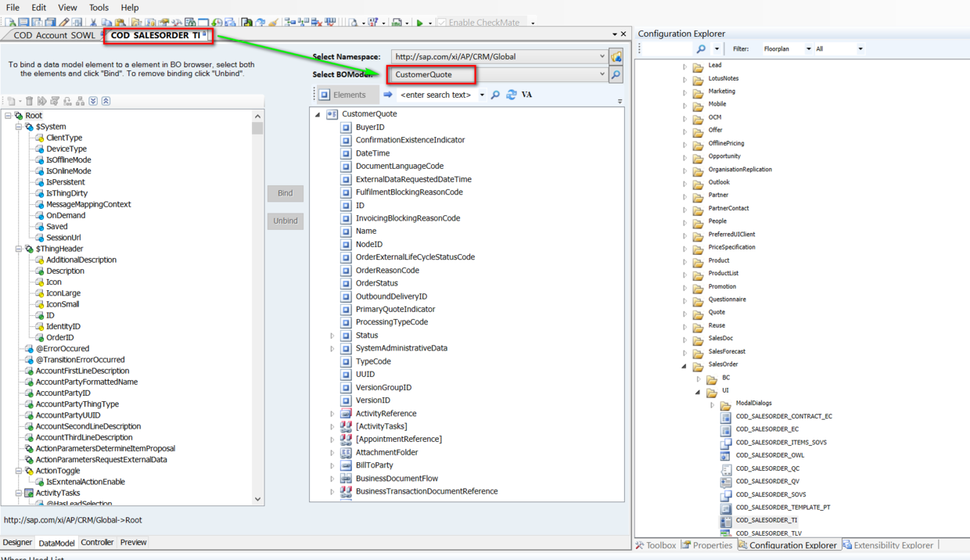Click the AttachmentFolder node icon
The image size is (970, 560).
click(x=346, y=453)
